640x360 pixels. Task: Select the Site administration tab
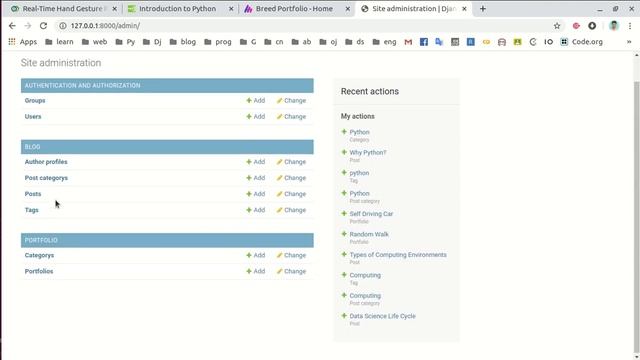click(413, 9)
